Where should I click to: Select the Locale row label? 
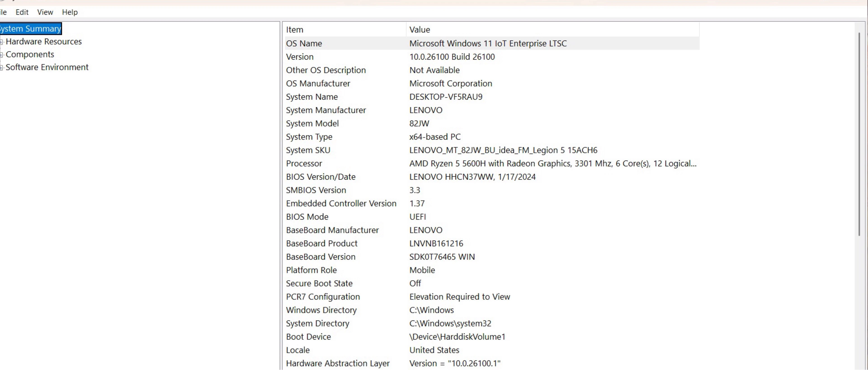(298, 350)
